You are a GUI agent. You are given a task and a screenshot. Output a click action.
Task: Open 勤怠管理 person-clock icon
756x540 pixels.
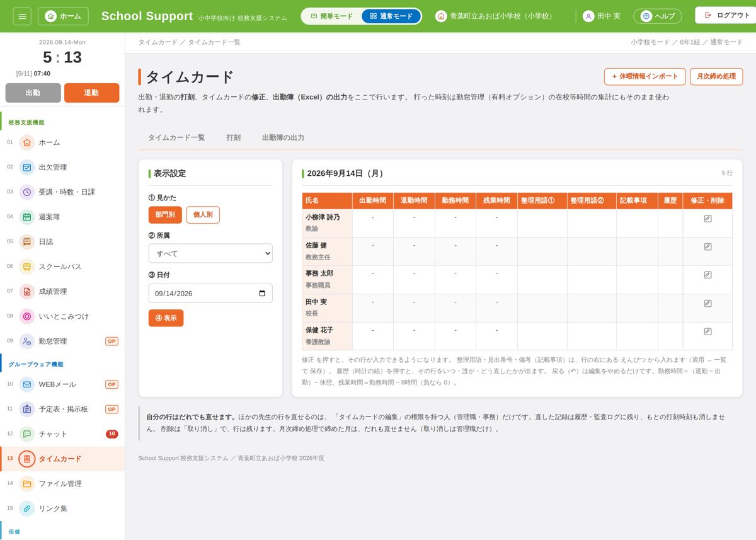[26, 341]
